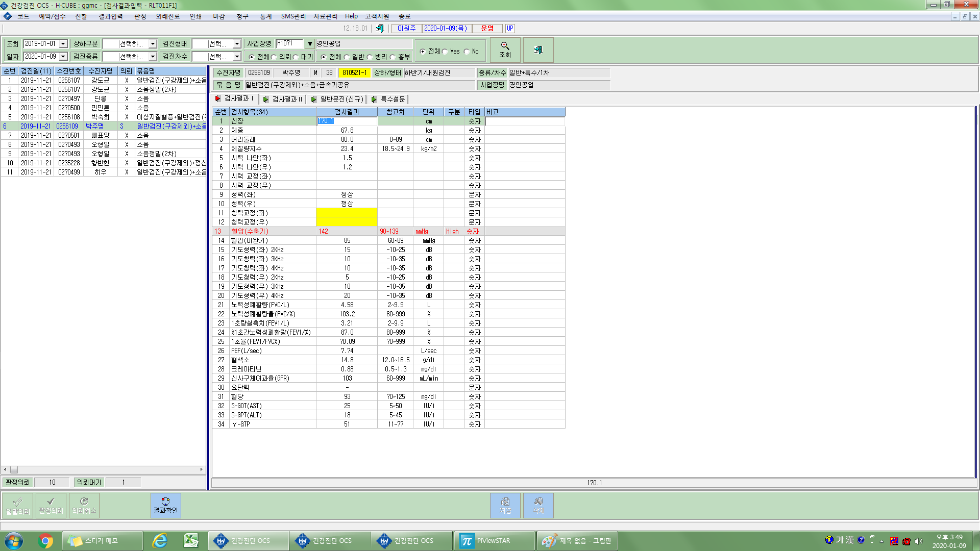Viewport: 980px width, 551px height.
Task: Click the 저장 save icon button
Action: [505, 505]
